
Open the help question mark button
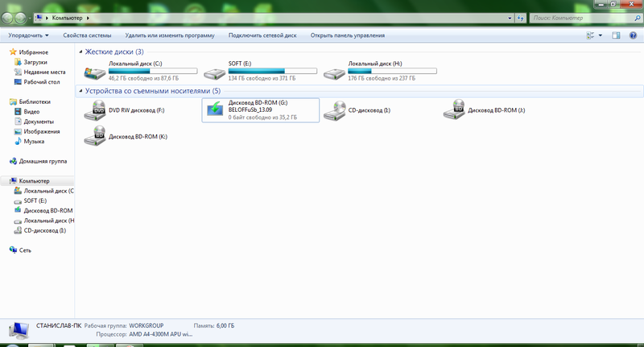pos(633,35)
